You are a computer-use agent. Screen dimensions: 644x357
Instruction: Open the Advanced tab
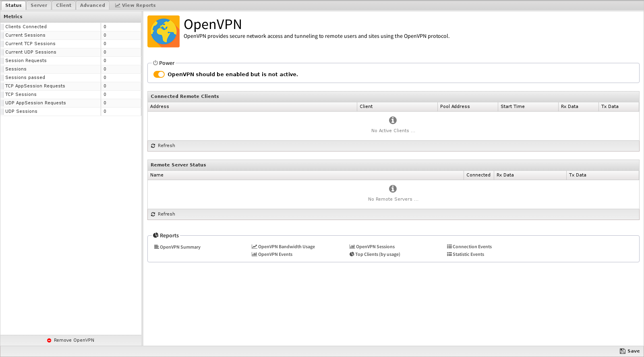pos(92,5)
